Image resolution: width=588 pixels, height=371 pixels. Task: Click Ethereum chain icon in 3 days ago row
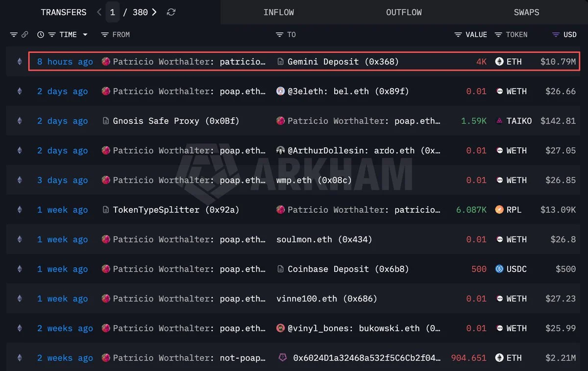[x=20, y=180]
